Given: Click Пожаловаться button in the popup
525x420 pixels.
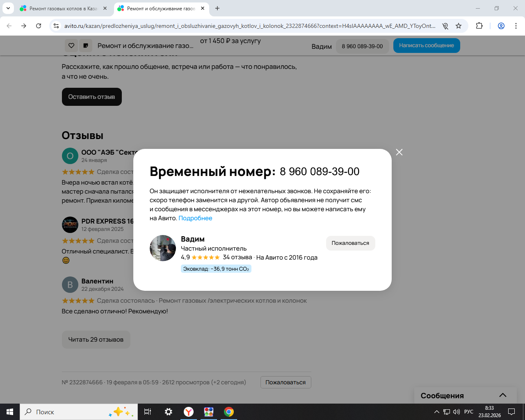Looking at the screenshot, I should 350,243.
